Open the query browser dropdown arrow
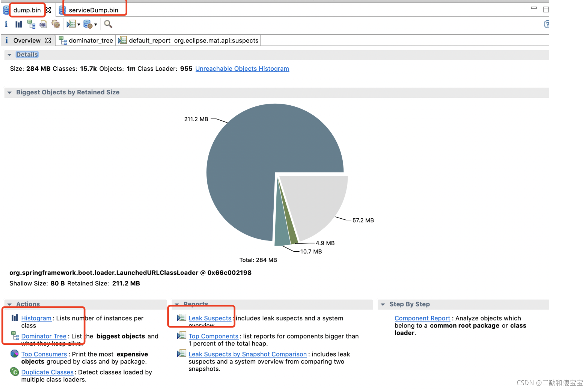This screenshot has height=389, width=588. coord(96,25)
